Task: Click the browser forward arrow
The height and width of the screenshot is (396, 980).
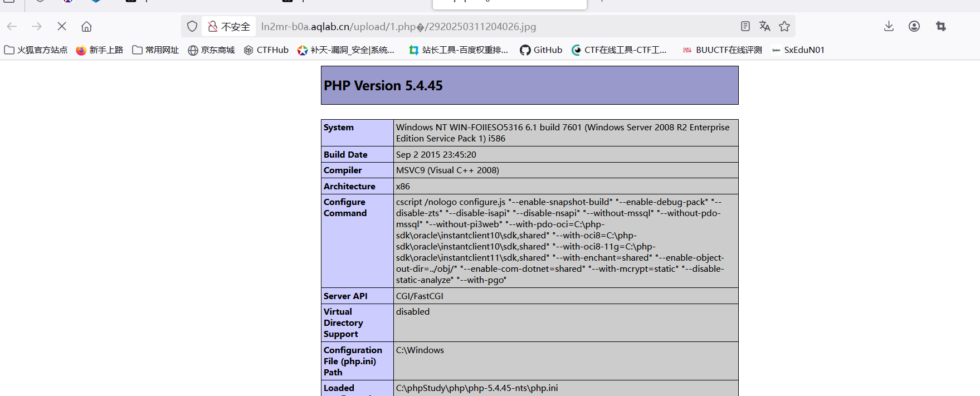Action: 37,26
